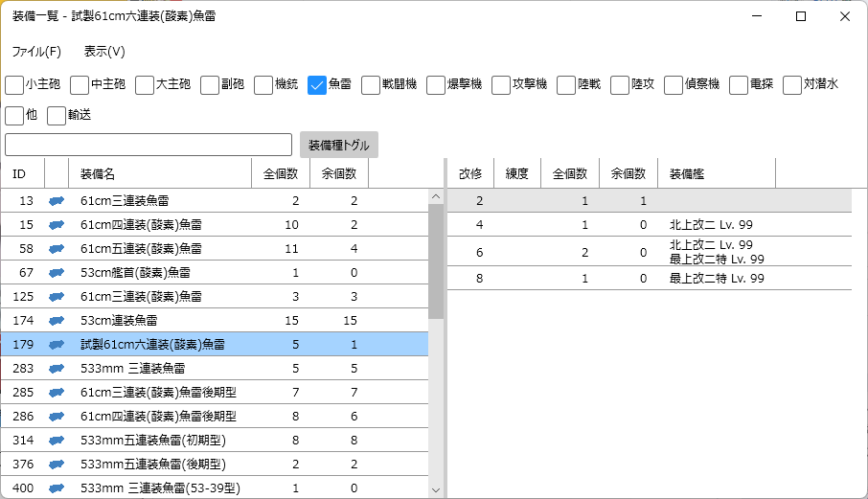Select the 53cm連装魚雷 row
Screen dimensions: 868x499
[215, 320]
